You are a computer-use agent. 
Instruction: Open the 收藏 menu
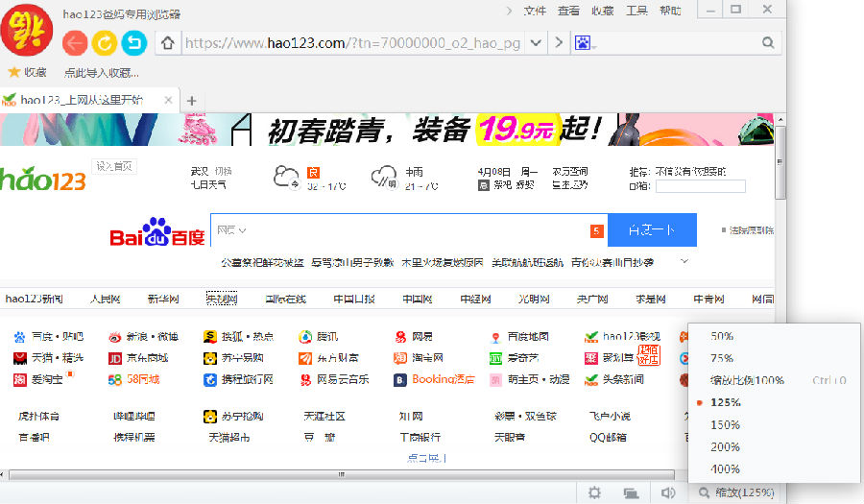point(602,11)
